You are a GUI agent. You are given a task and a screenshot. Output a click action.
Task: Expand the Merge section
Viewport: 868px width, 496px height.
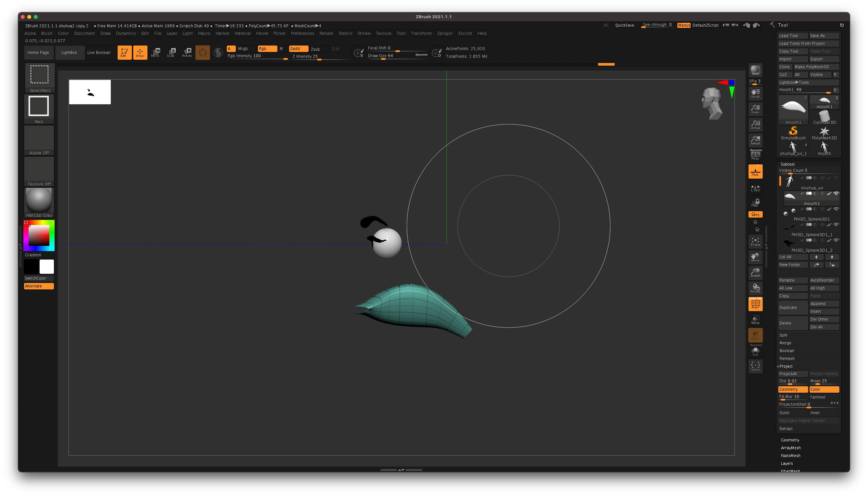click(x=785, y=343)
